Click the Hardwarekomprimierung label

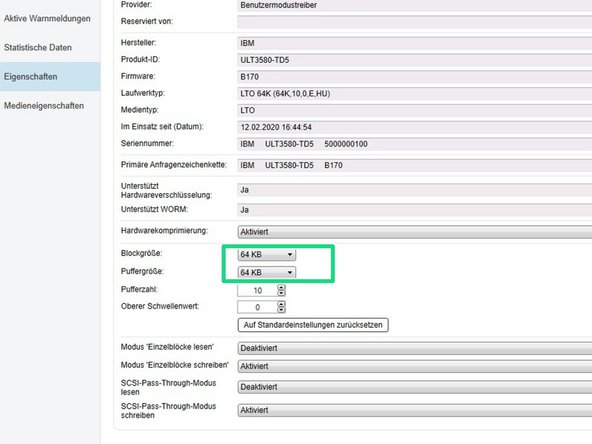coord(164,231)
